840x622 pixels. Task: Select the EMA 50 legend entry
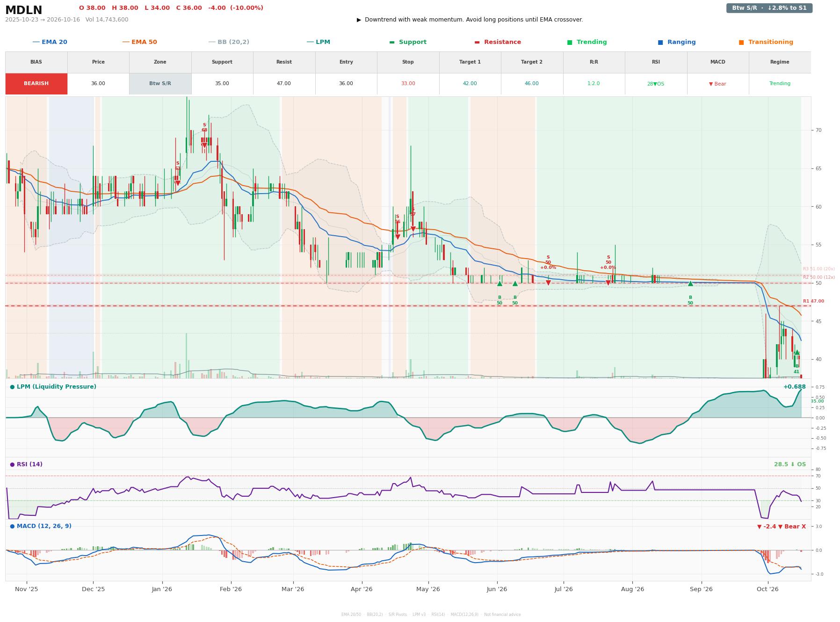click(139, 42)
